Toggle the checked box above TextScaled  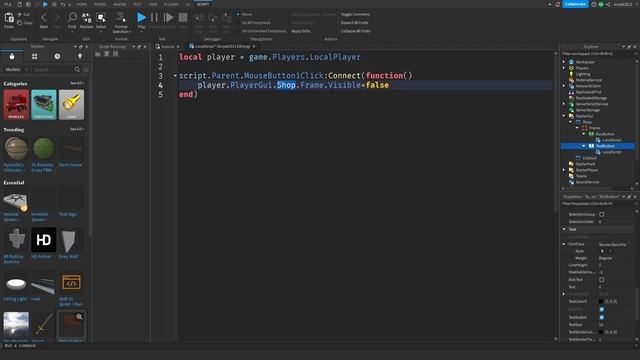coord(602,309)
